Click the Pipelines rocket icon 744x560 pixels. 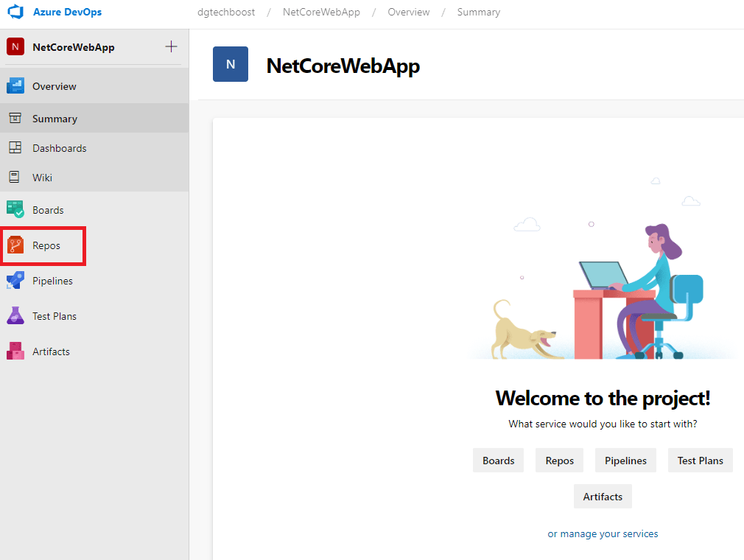pos(15,281)
